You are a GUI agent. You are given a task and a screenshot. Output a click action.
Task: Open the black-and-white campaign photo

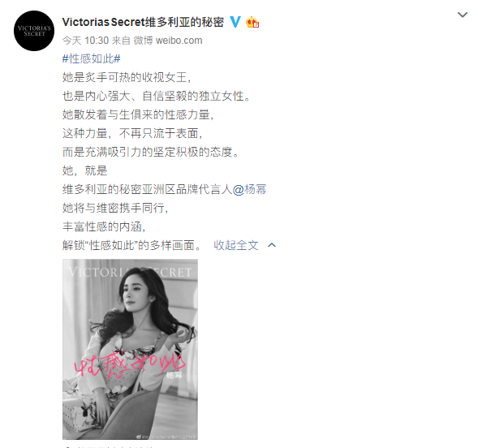pyautogui.click(x=130, y=349)
